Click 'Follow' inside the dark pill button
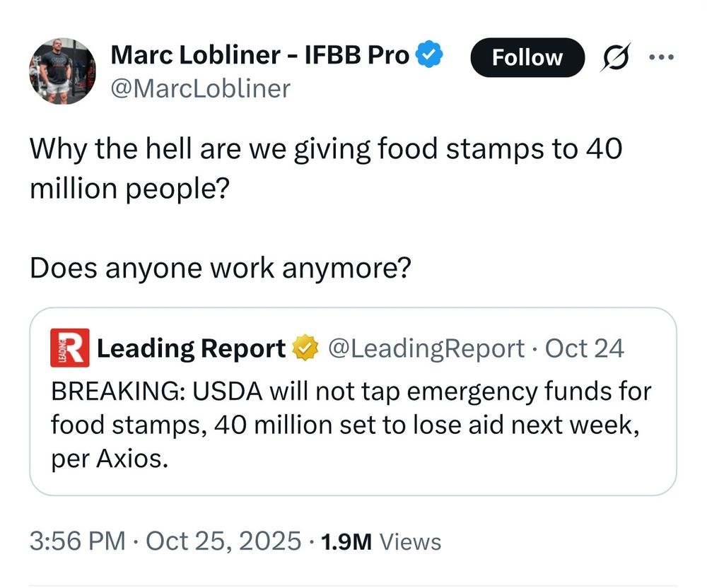Screen dimensions: 707x588 (527, 58)
